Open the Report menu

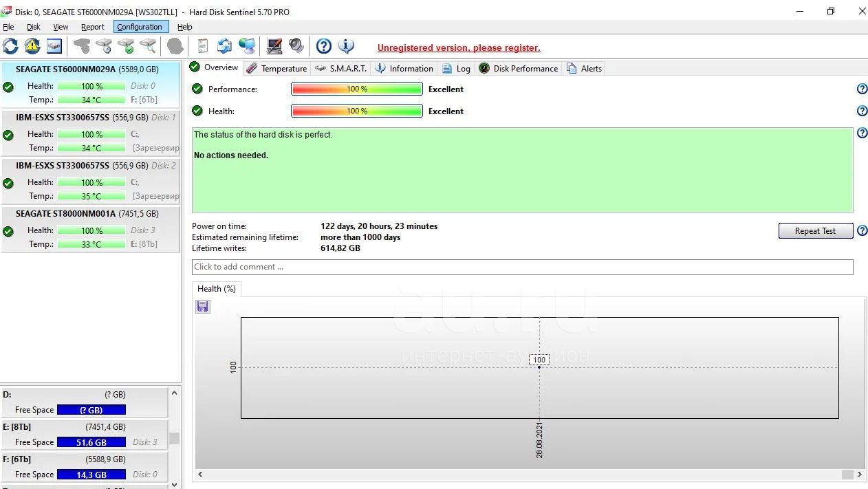(93, 27)
